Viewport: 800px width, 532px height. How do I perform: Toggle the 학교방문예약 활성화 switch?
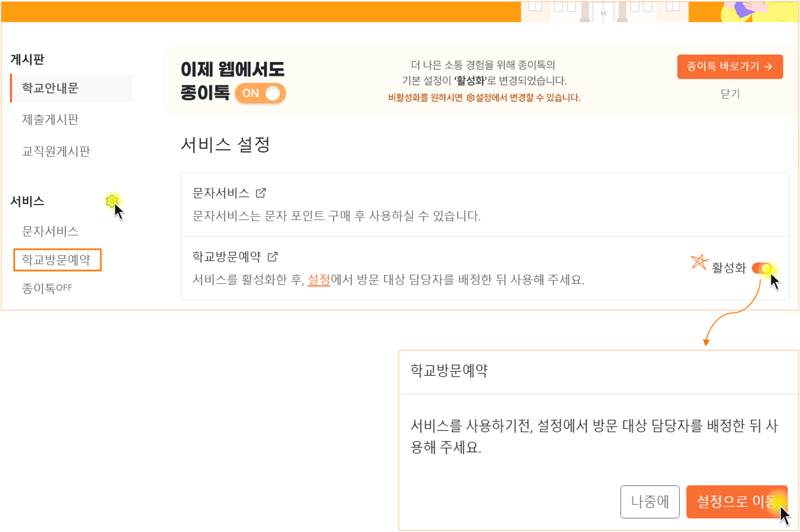click(762, 268)
